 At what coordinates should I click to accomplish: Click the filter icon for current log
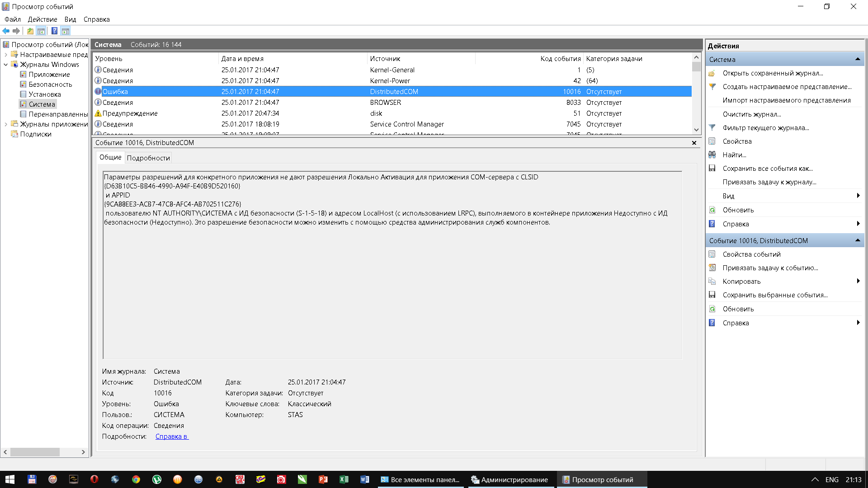pos(712,128)
